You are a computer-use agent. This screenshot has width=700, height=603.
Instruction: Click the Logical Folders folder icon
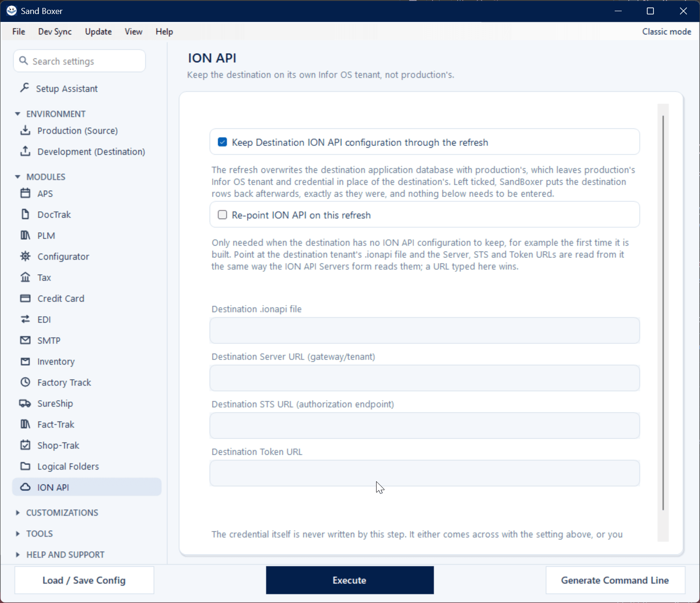(x=26, y=466)
